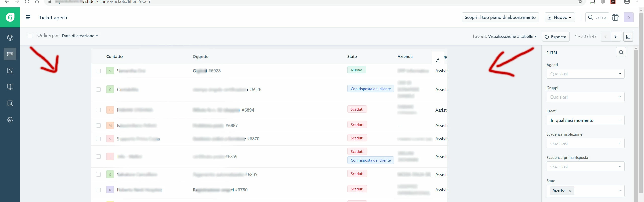The image size is (644, 202).
Task: Click the Esporta button
Action: point(555,37)
